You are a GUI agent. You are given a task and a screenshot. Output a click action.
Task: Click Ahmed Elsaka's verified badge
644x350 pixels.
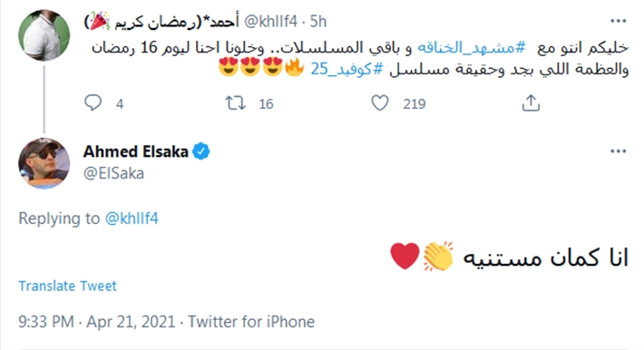coord(201,151)
